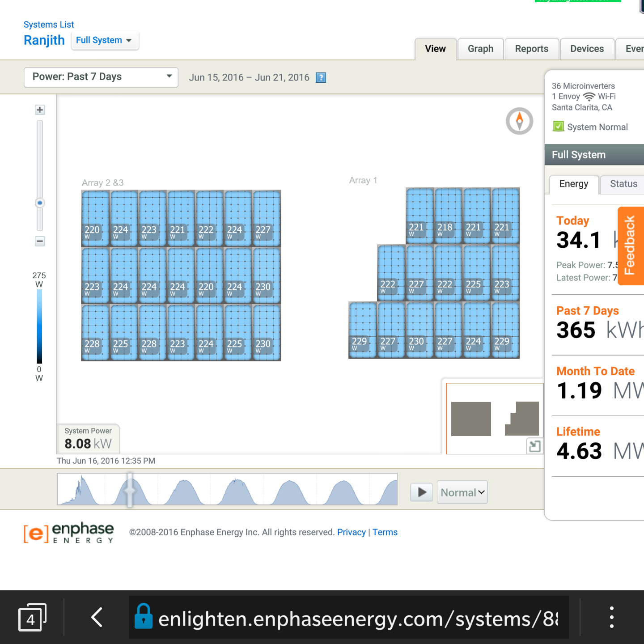Open the date range help icon
Viewport: 644px width, 644px height.
coord(321,77)
